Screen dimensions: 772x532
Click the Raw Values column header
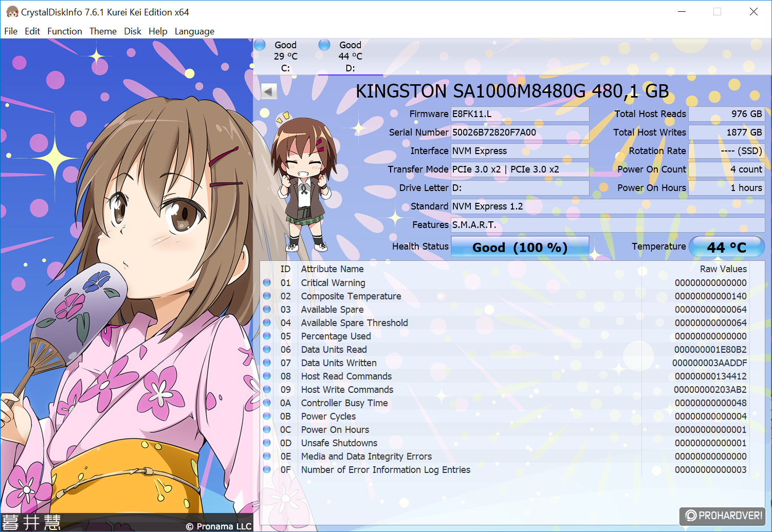(x=723, y=269)
